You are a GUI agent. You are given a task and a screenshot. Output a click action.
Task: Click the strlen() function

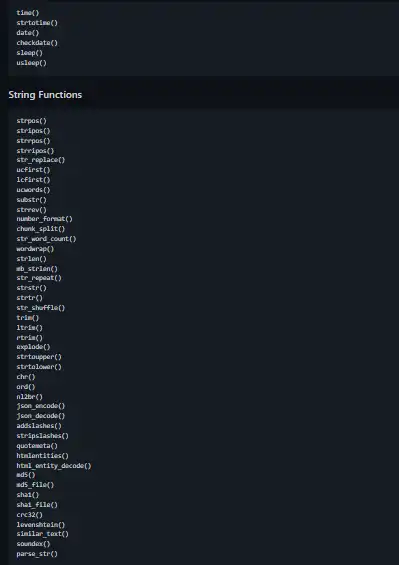31,259
